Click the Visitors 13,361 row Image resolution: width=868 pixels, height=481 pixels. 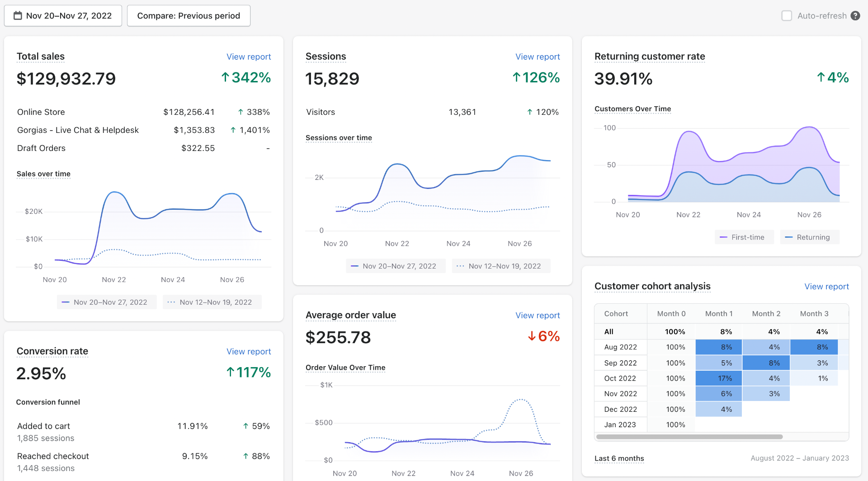click(433, 112)
